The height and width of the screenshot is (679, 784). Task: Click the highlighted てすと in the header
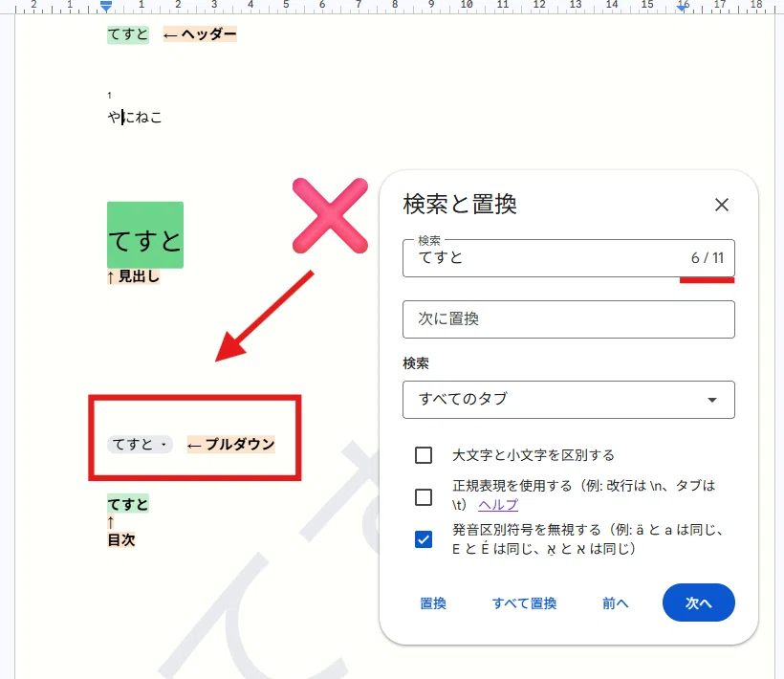[x=128, y=34]
